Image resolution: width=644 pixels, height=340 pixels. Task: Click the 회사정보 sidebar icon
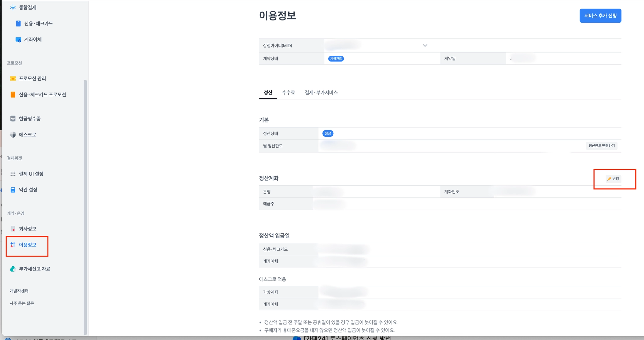pyautogui.click(x=13, y=229)
